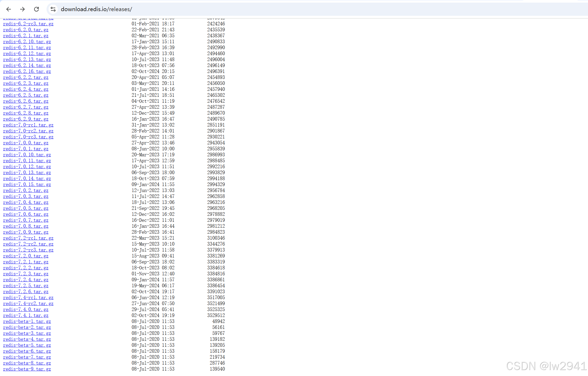Open the redis-7.4.0.tar.gz link
588x376 pixels.
[x=26, y=309]
